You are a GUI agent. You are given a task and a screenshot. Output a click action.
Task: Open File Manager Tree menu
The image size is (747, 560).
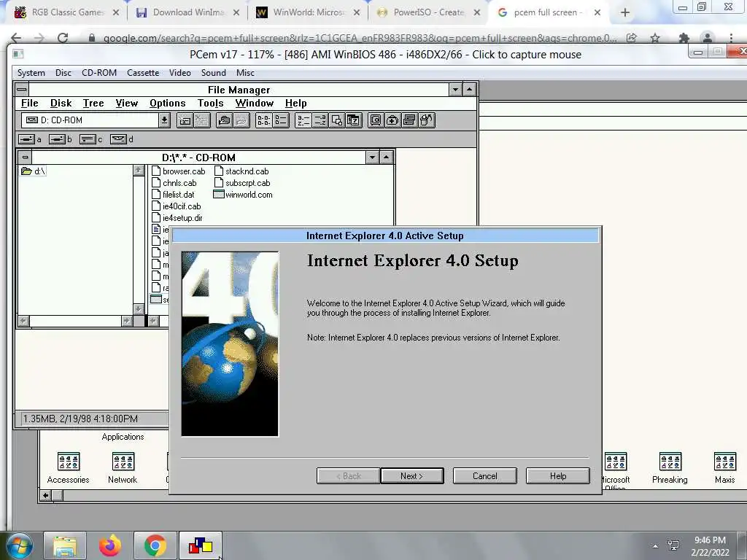(93, 104)
